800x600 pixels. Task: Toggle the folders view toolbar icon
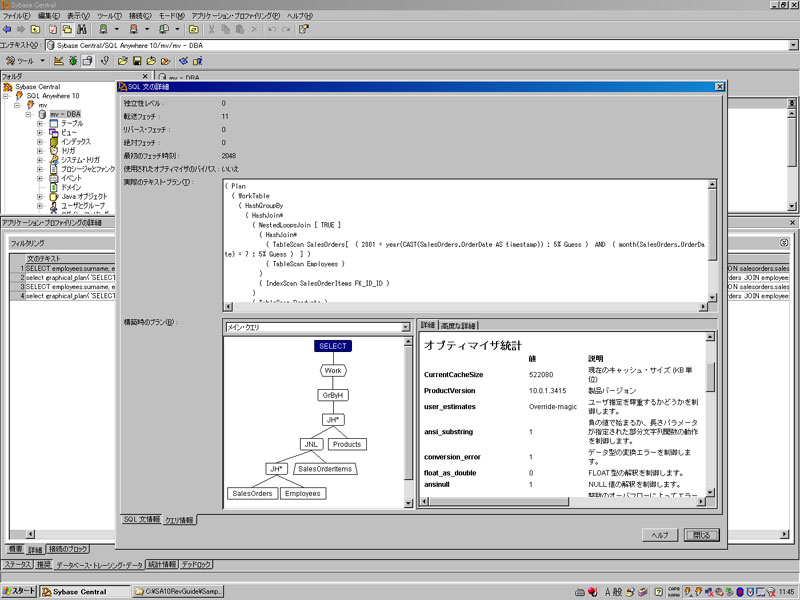point(67,30)
